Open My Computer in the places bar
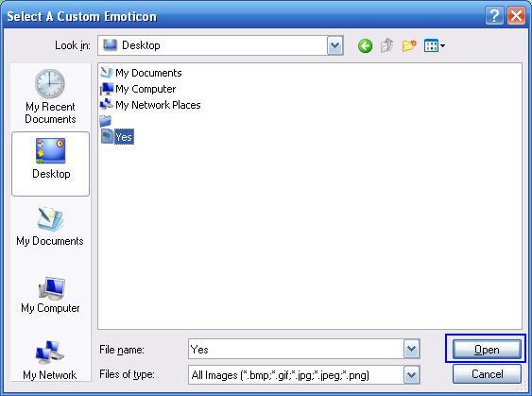The image size is (532, 396). [x=50, y=295]
